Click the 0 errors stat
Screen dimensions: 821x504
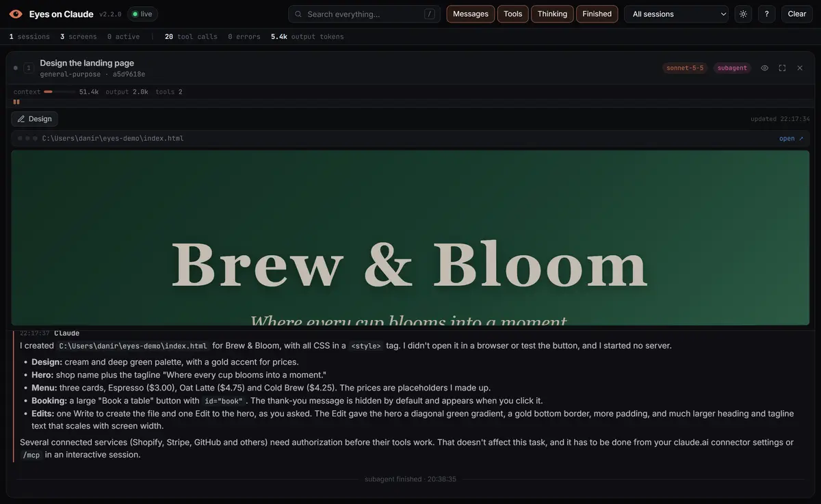[x=244, y=37]
